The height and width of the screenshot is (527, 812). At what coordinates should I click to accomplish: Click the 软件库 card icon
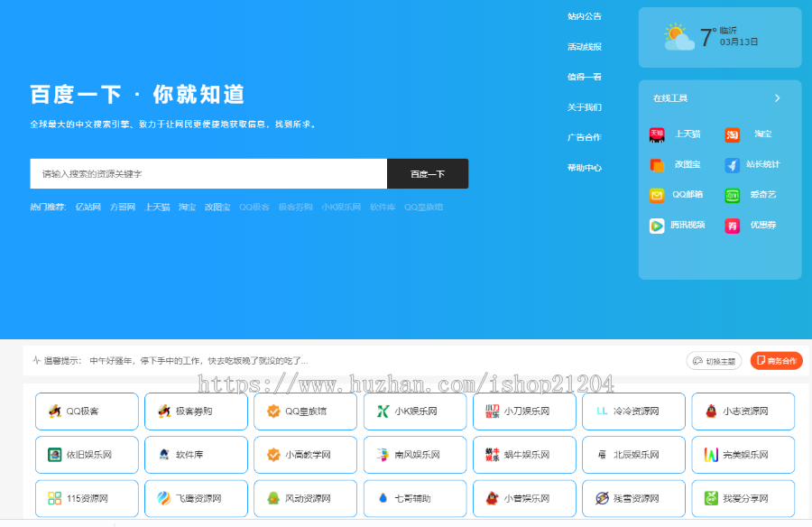(164, 455)
